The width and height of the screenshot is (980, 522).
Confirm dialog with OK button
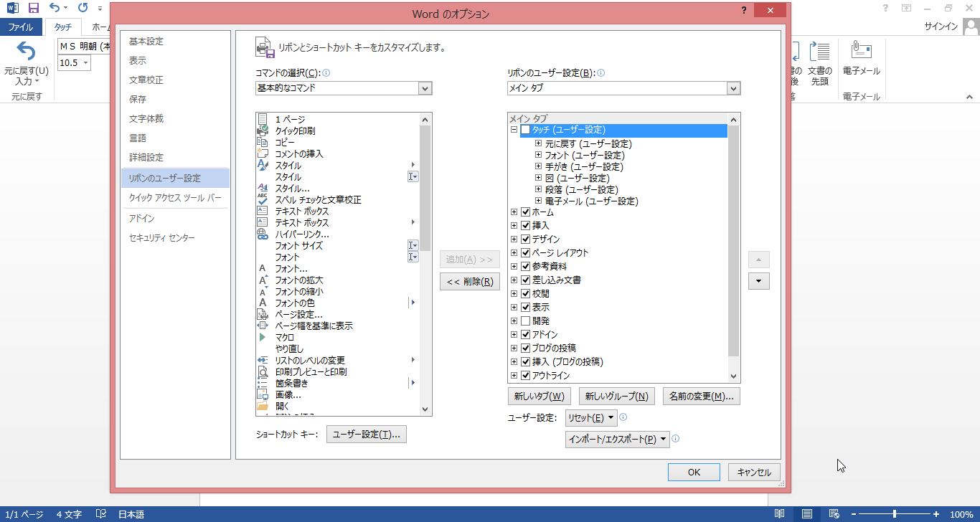(694, 473)
